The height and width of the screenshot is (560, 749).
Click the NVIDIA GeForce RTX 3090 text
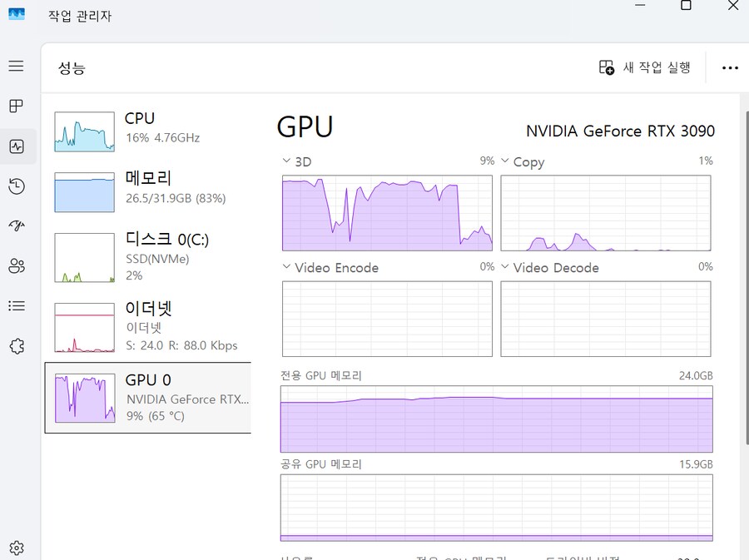[x=620, y=131]
